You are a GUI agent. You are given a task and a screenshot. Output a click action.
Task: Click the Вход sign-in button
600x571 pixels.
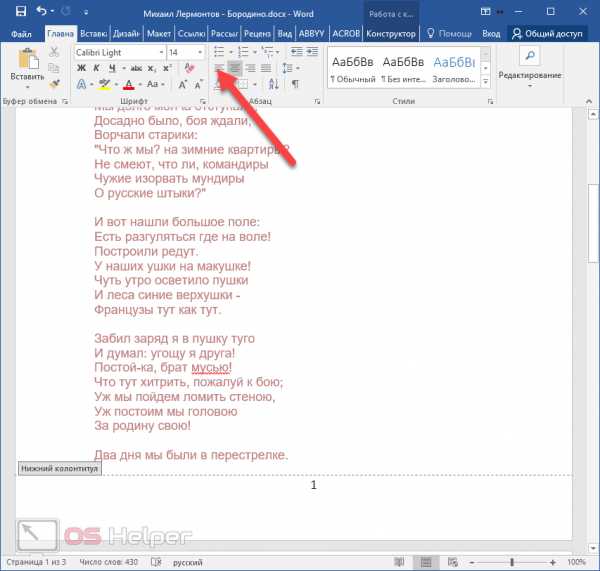[x=491, y=34]
